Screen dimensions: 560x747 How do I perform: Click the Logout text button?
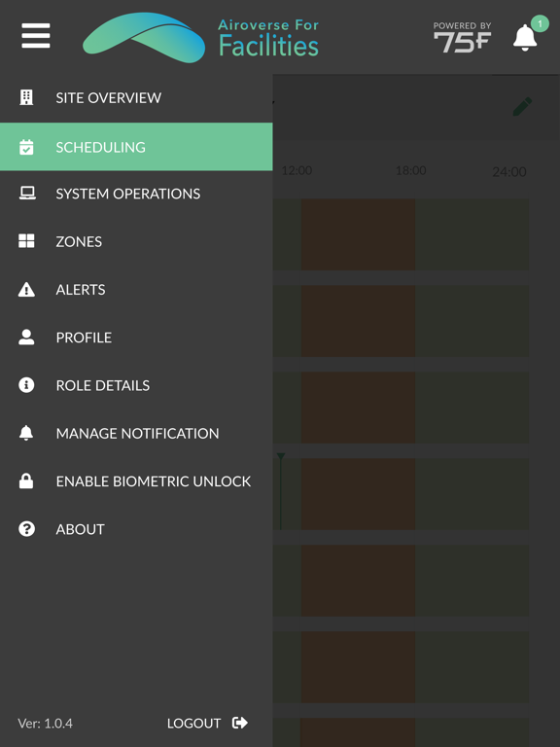(x=193, y=724)
